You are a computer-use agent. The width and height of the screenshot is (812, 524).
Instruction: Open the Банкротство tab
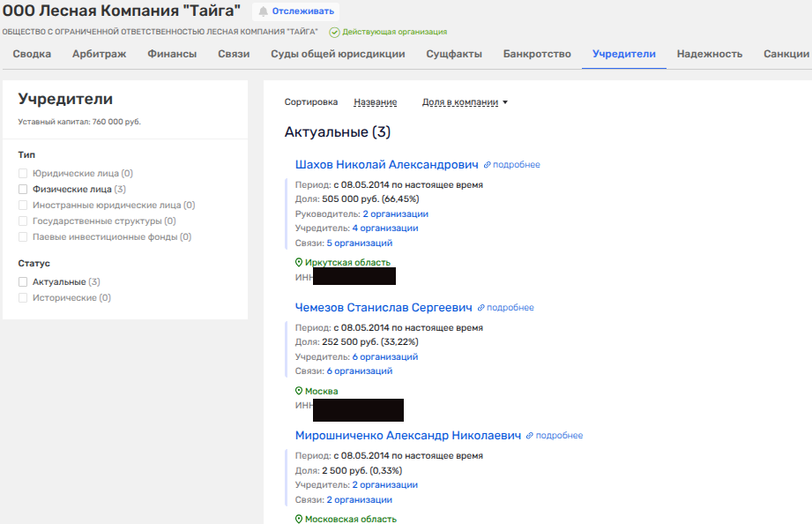[537, 54]
